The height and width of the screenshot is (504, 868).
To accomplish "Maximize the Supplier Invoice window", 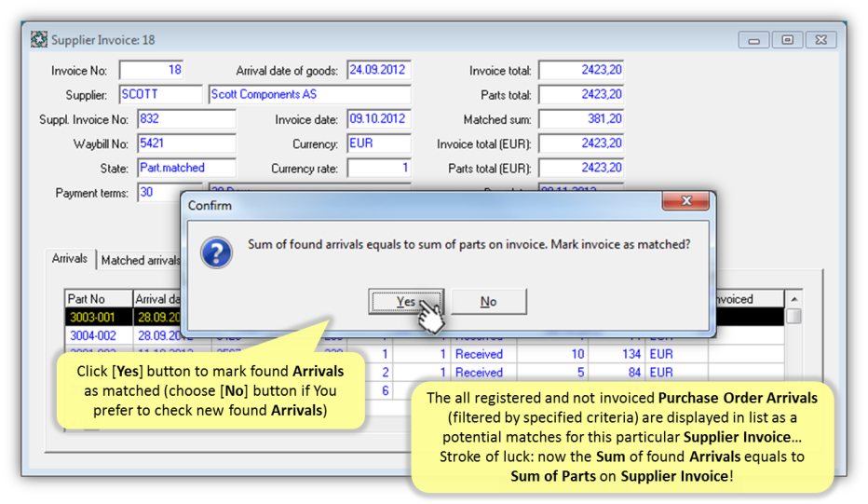I will pos(787,40).
